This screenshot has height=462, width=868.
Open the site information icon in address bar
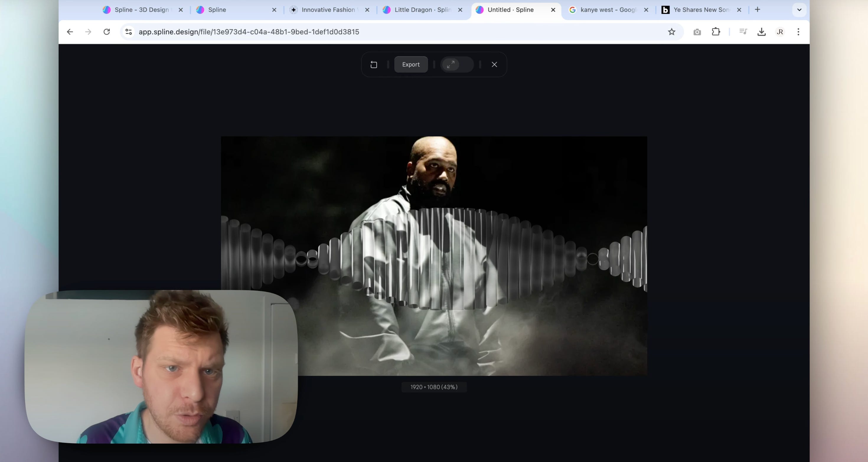point(128,32)
